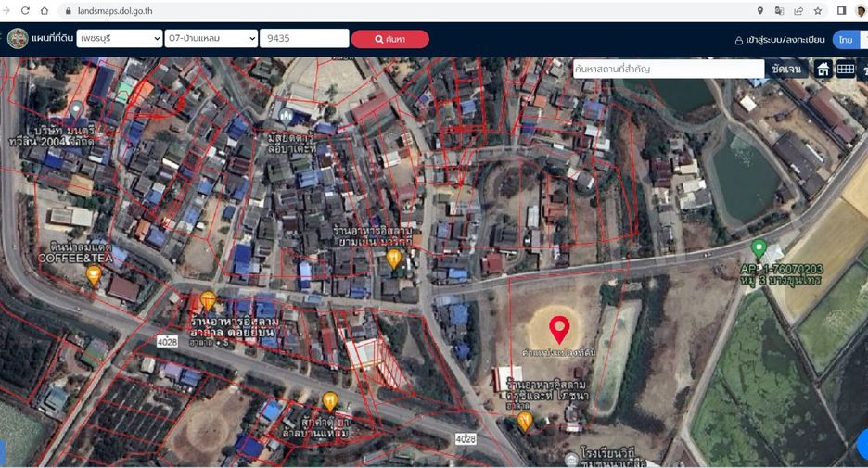The height and width of the screenshot is (468, 868).
Task: Click the หมู่ 3 บางขุนไทร label text
Action: point(781,281)
